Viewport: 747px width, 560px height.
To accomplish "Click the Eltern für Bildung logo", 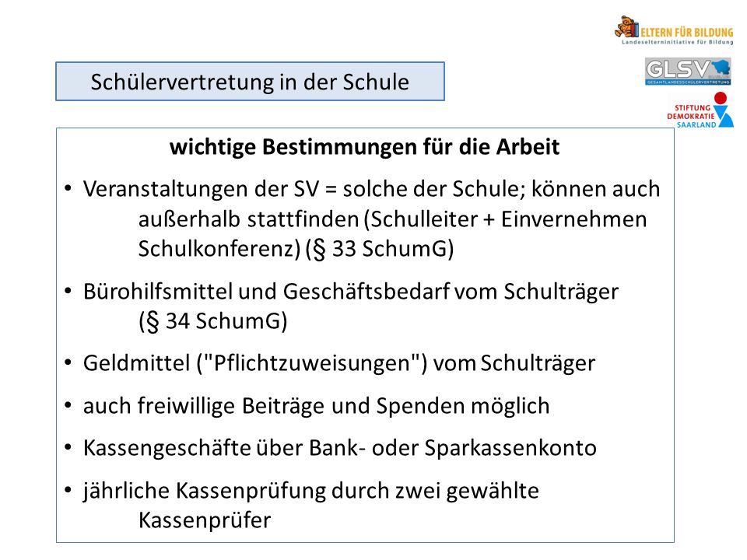I will point(674,30).
